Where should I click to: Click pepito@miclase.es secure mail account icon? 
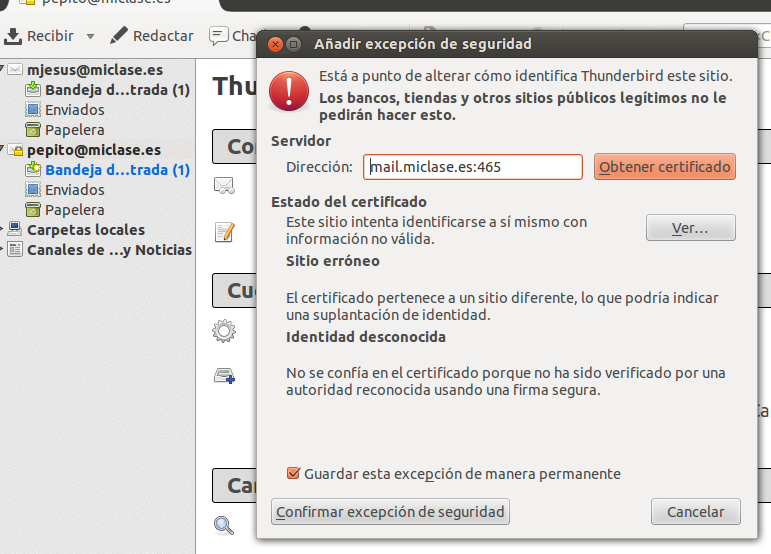coord(15,149)
